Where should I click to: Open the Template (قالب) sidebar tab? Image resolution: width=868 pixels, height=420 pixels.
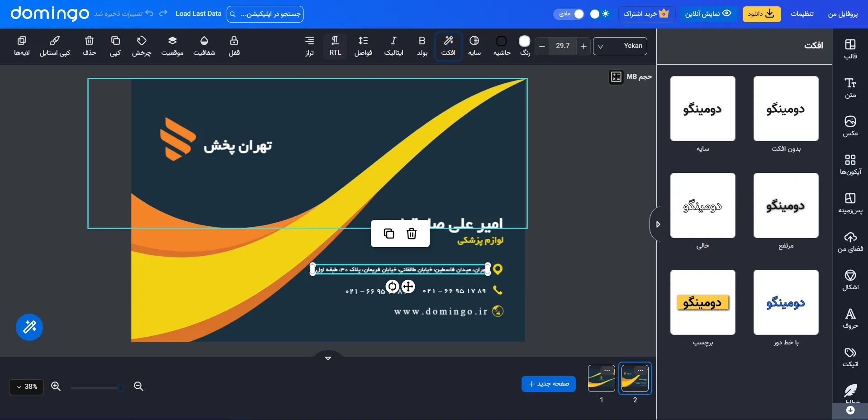(850, 49)
